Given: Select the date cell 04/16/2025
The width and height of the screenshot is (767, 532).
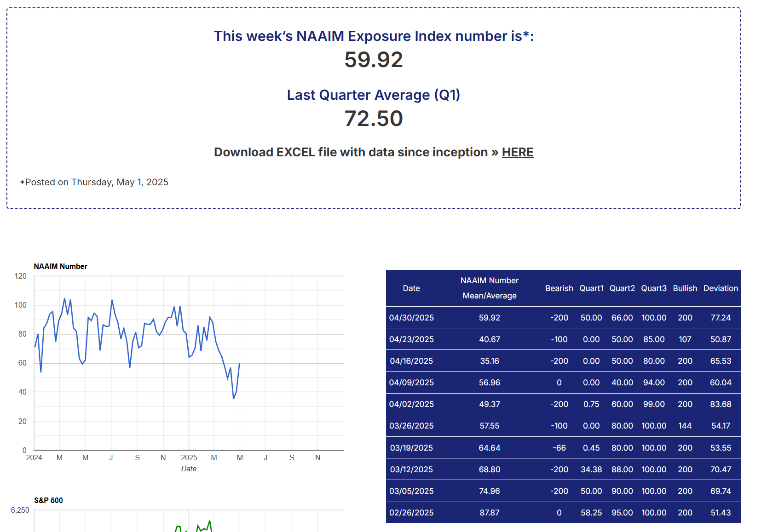Looking at the screenshot, I should pos(411,361).
